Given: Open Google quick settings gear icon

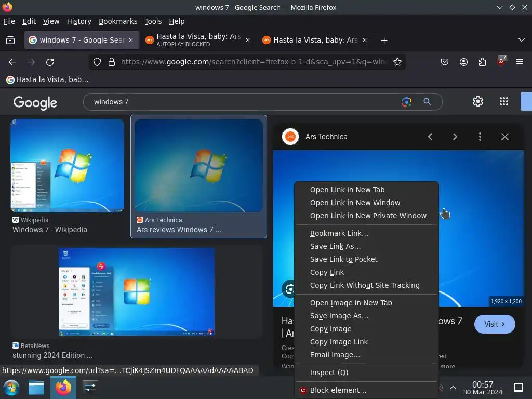Looking at the screenshot, I should pyautogui.click(x=478, y=101).
